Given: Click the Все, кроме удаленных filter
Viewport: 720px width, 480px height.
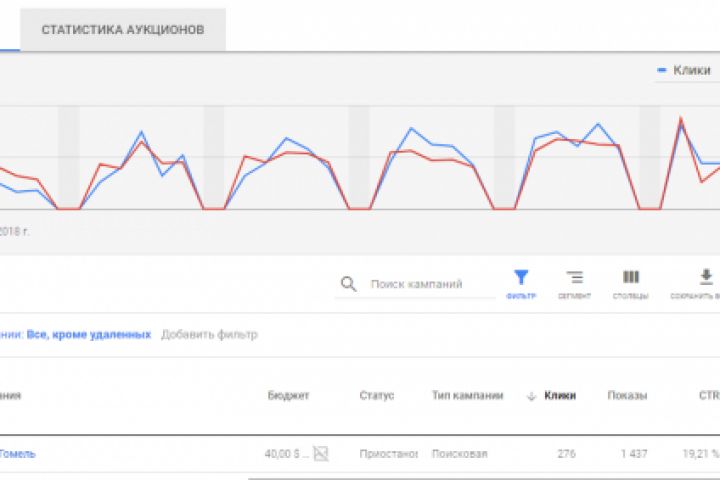Looking at the screenshot, I should pos(89,334).
